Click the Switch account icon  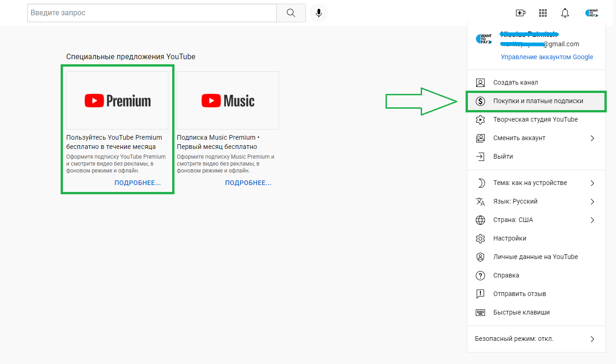[x=480, y=138]
